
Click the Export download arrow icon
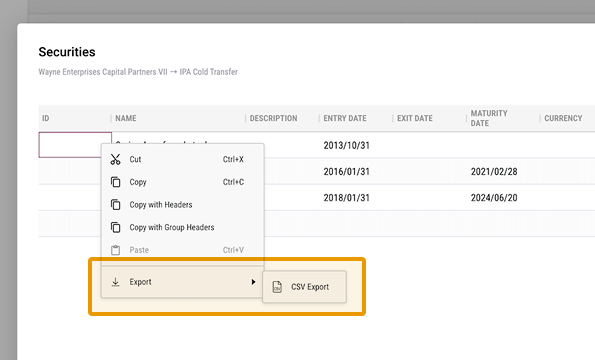(115, 282)
